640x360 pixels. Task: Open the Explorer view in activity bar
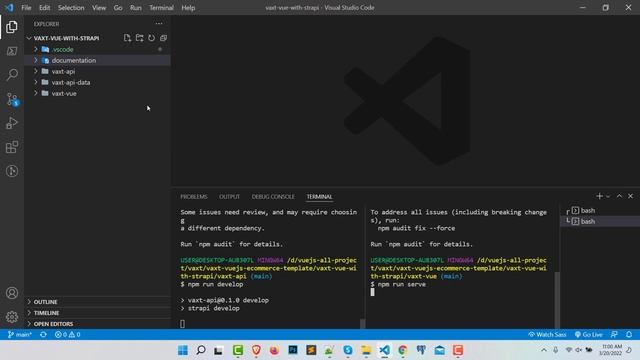pyautogui.click(x=12, y=27)
